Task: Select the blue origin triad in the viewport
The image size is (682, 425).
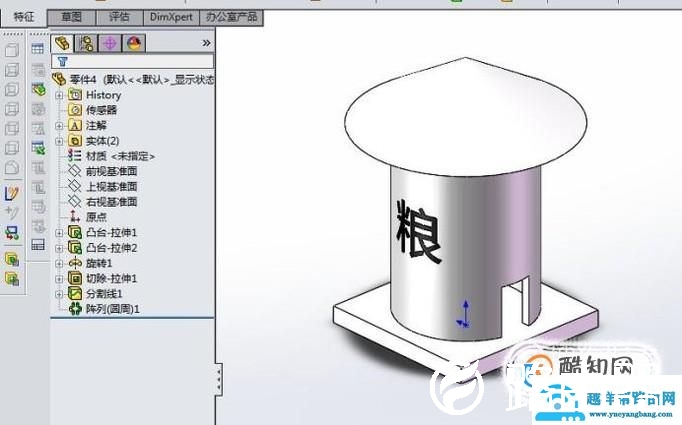Action: pos(464,314)
